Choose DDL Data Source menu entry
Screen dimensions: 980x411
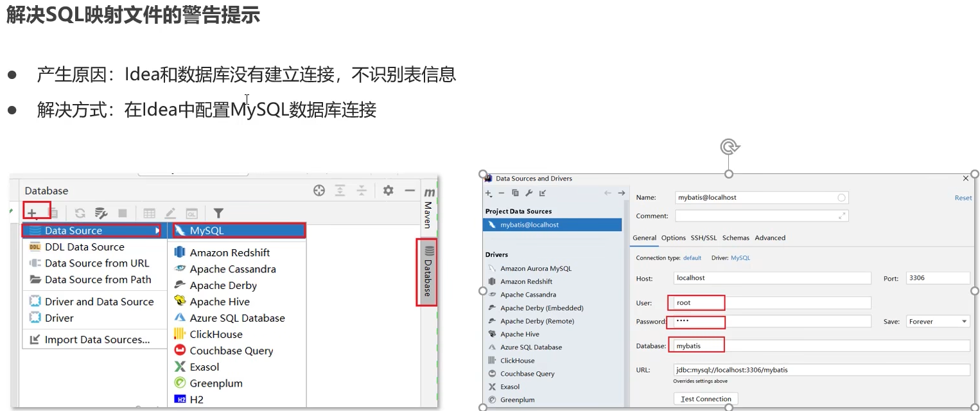(x=94, y=247)
